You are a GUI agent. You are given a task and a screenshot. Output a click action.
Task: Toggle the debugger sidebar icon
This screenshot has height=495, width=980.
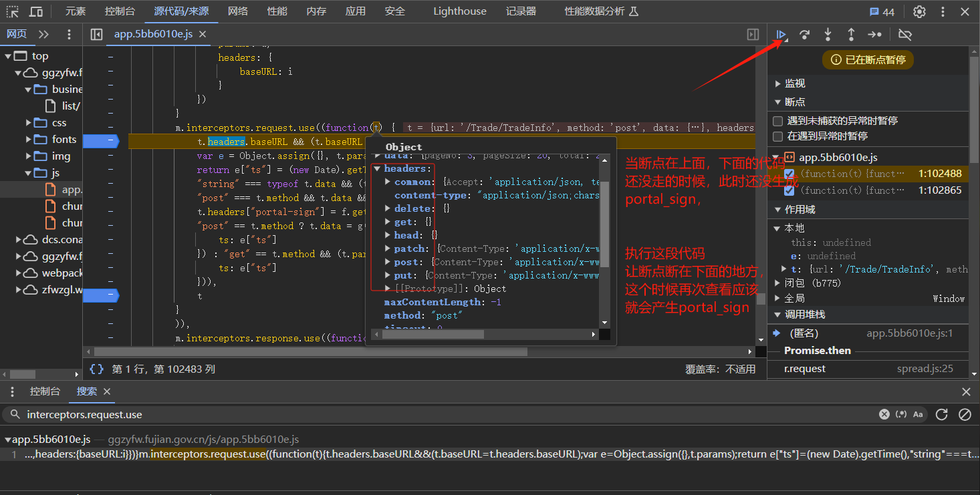753,34
